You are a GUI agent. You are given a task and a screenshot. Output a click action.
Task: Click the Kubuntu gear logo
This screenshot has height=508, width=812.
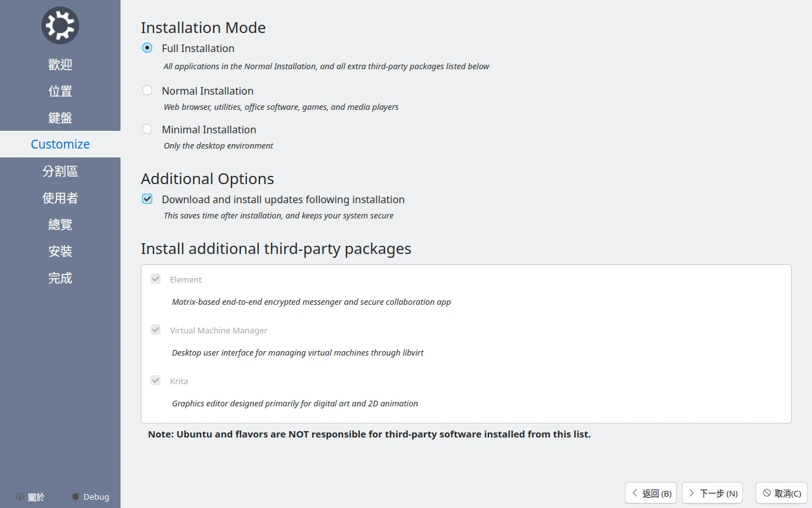(60, 25)
